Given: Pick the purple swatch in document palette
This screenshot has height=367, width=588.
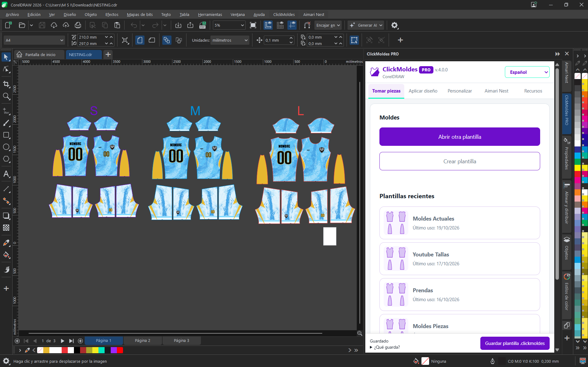Looking at the screenshot, I should 114,350.
